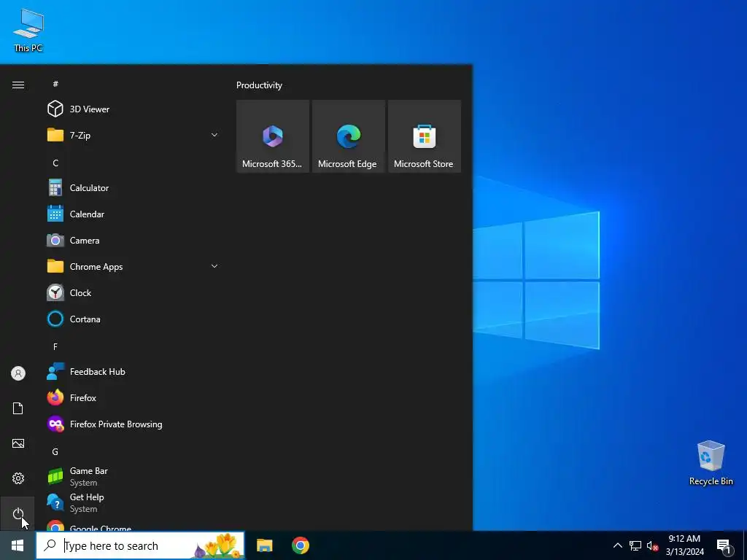Click the # letter header
This screenshot has height=560, width=747.
[x=55, y=84]
